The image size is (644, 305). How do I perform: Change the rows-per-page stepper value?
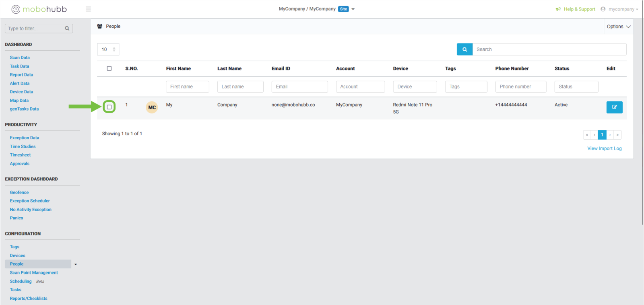pyautogui.click(x=114, y=49)
